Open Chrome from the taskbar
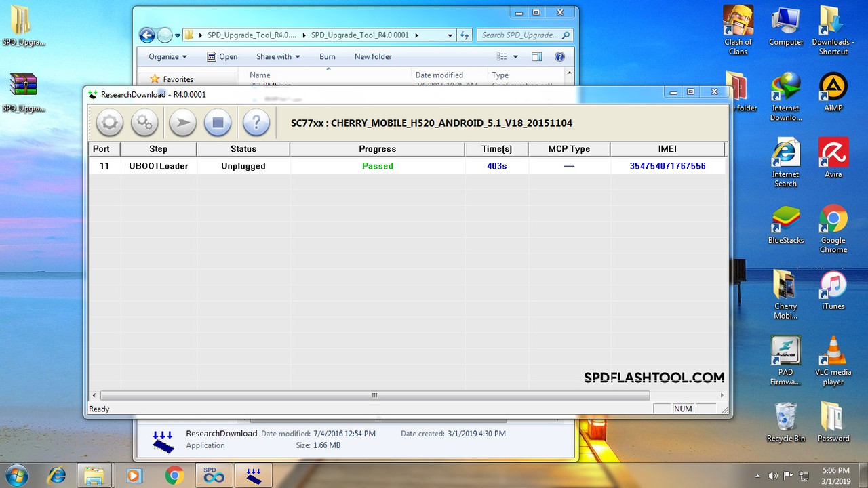Image resolution: width=868 pixels, height=488 pixels. coord(174,476)
